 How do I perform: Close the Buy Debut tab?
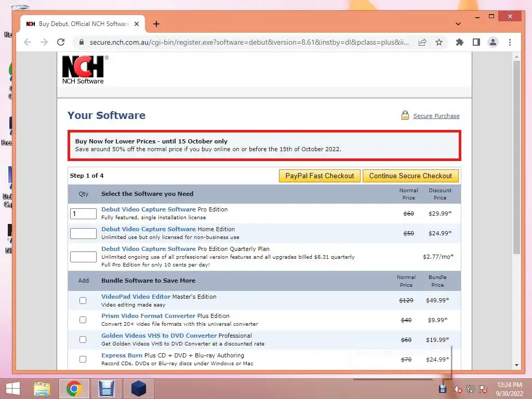pyautogui.click(x=137, y=24)
